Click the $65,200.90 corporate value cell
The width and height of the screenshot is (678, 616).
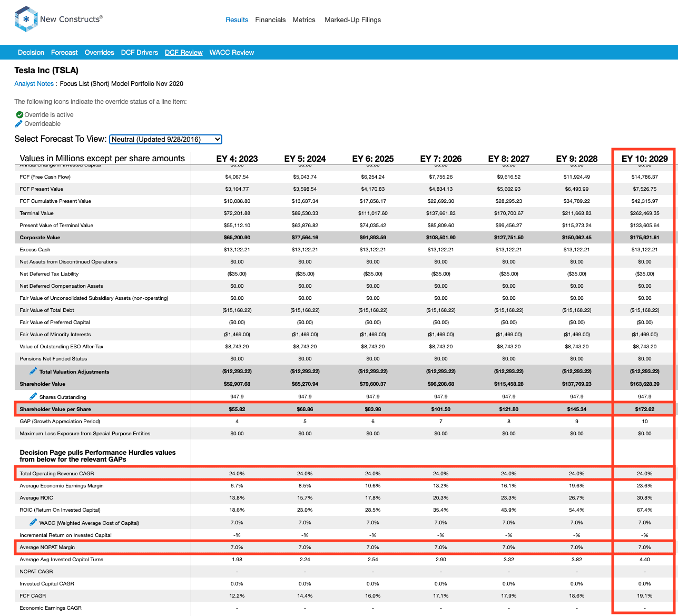pyautogui.click(x=237, y=238)
